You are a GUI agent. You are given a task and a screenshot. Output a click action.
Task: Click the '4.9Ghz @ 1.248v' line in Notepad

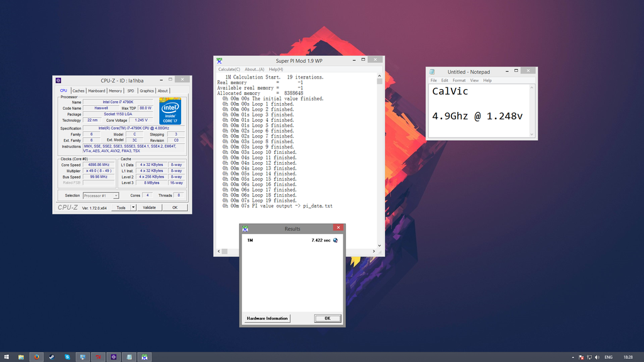(x=477, y=116)
